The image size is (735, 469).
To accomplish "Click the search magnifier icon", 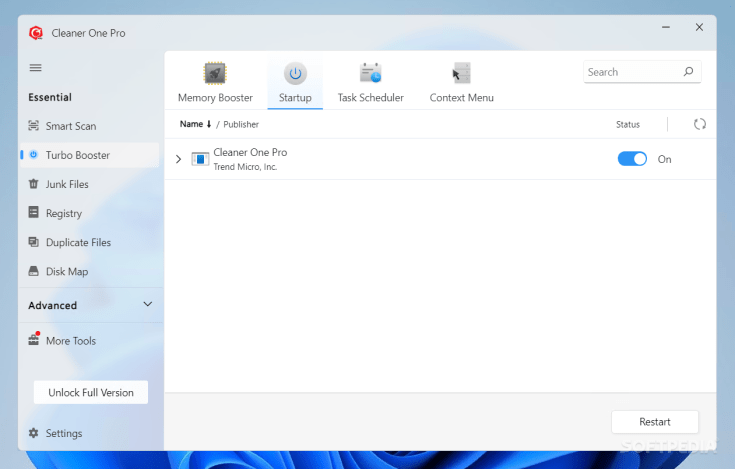I will coord(688,72).
